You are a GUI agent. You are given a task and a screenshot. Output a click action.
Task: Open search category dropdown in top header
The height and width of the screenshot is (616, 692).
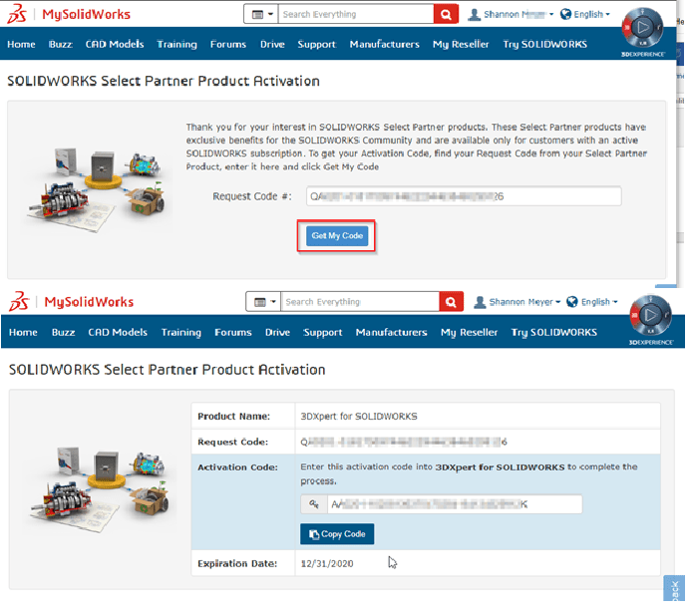[263, 15]
